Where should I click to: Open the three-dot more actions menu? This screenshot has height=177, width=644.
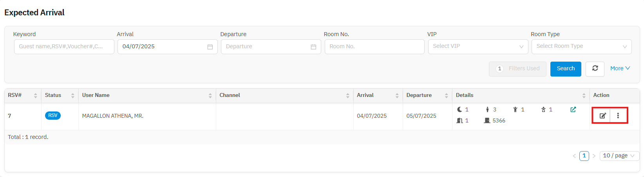pos(618,116)
